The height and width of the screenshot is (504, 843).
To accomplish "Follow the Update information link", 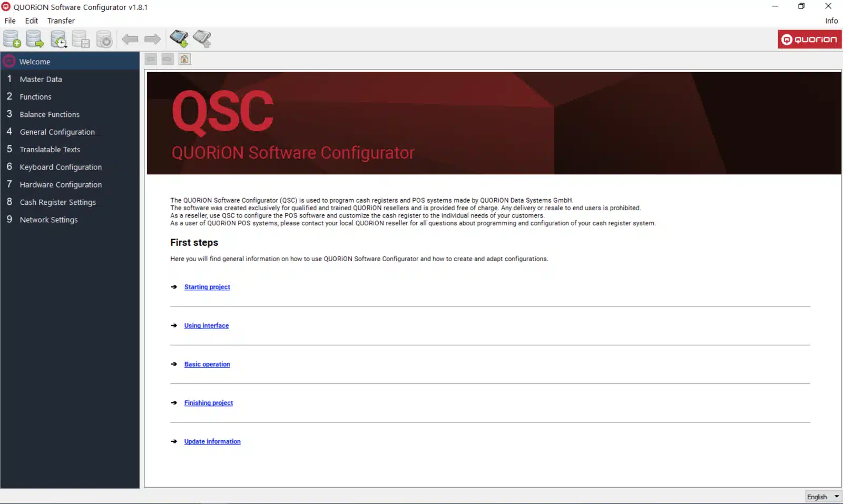I will [212, 441].
